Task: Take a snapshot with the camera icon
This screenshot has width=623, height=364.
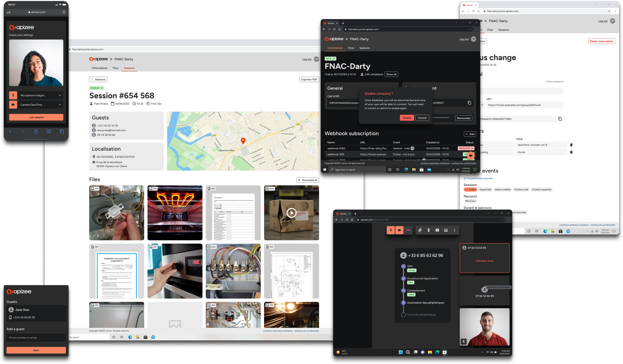Action: (437, 230)
